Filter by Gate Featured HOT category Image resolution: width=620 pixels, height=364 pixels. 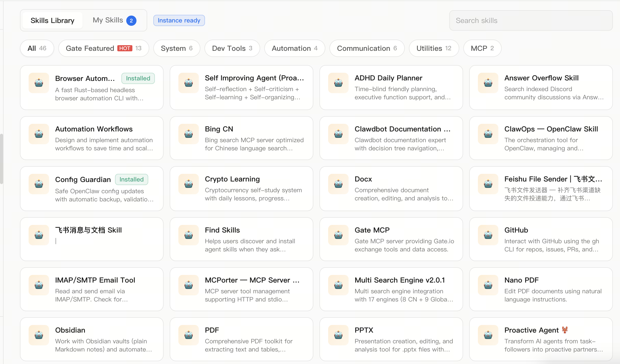coord(104,48)
